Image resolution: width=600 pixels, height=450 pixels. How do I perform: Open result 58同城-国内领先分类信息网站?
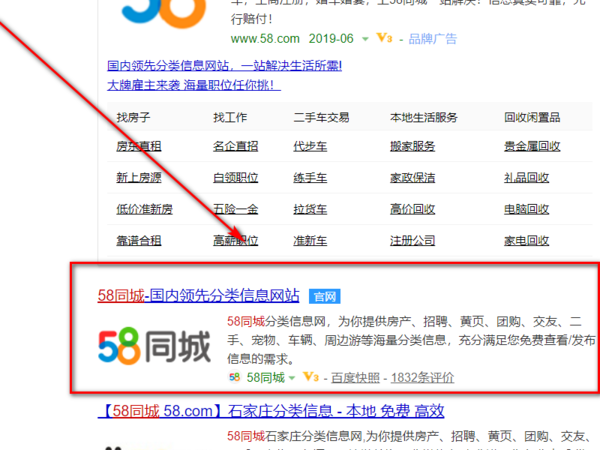pyautogui.click(x=198, y=295)
